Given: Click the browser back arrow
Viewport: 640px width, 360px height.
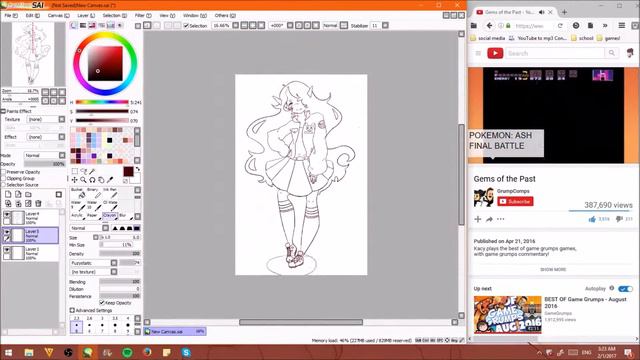Looking at the screenshot, I should tap(489, 25).
